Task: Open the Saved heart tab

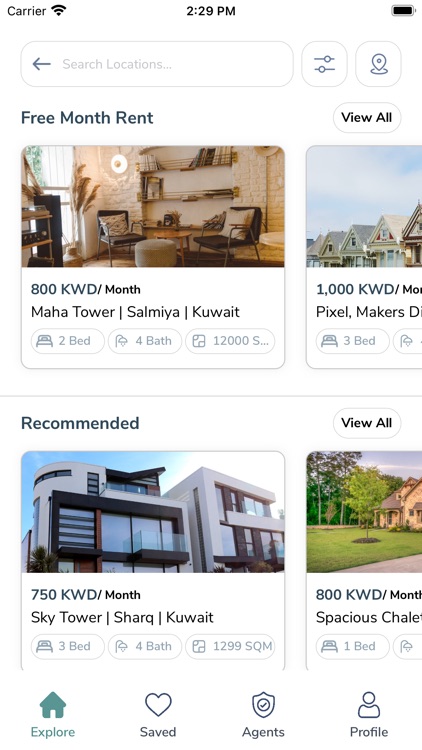Action: click(158, 715)
